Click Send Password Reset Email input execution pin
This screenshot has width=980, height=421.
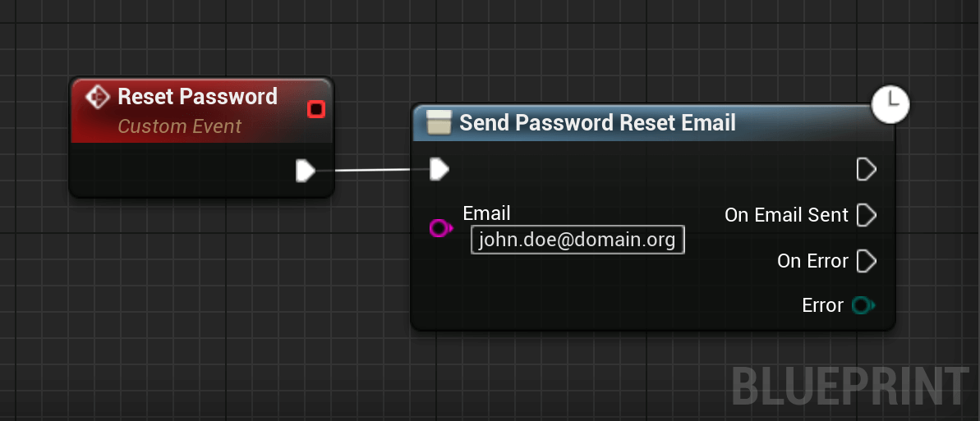pos(439,169)
